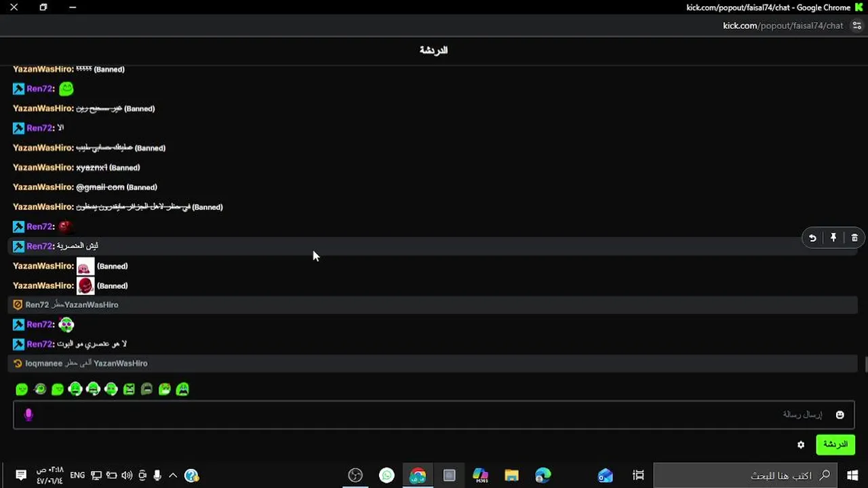
Task: Click the pink blob emote in YazanWasHiro's message
Action: click(x=85, y=266)
